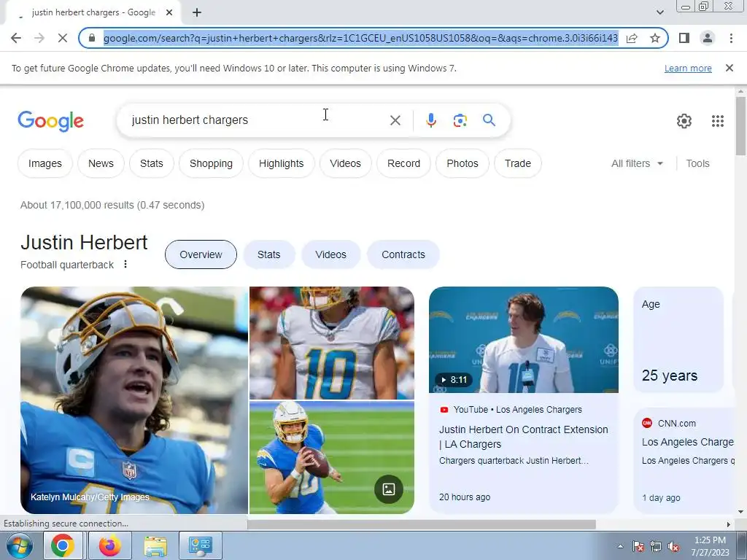The height and width of the screenshot is (560, 747).
Task: Show hidden tray icons arrow
Action: tap(620, 546)
